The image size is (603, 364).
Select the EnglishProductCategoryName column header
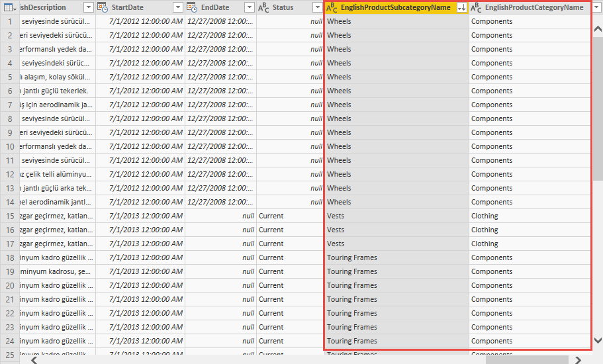pyautogui.click(x=533, y=7)
